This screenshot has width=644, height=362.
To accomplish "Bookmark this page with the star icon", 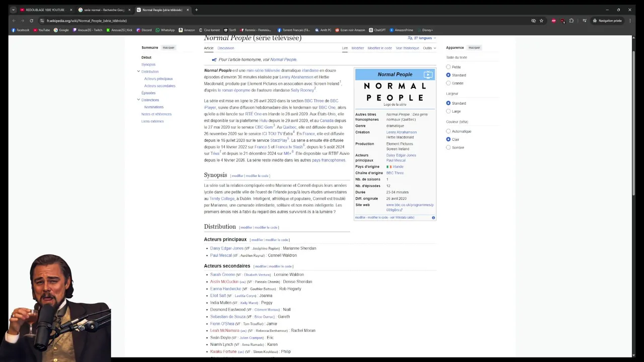I will click(541, 21).
